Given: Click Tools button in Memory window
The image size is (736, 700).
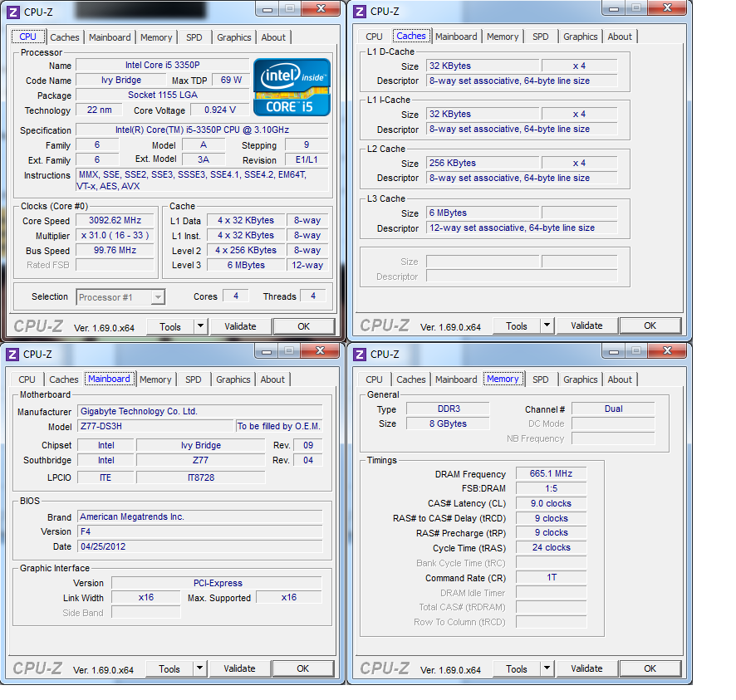Looking at the screenshot, I should coord(517,668).
